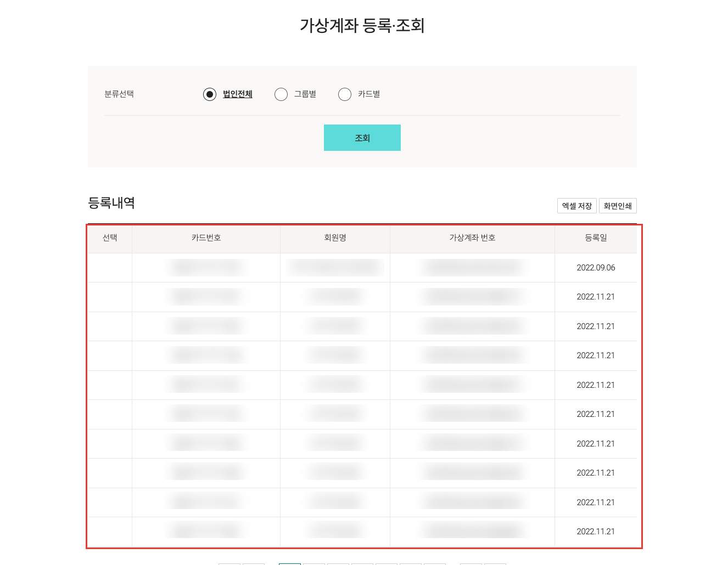The width and height of the screenshot is (728, 565).
Task: Click the 회원명 column header
Action: click(335, 238)
